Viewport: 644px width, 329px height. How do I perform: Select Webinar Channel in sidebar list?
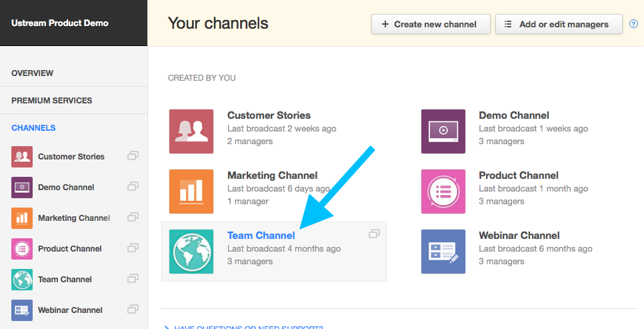coord(70,310)
